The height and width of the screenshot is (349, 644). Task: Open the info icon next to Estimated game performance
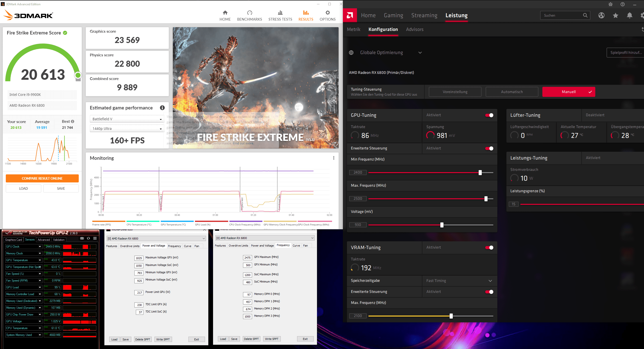(x=162, y=108)
